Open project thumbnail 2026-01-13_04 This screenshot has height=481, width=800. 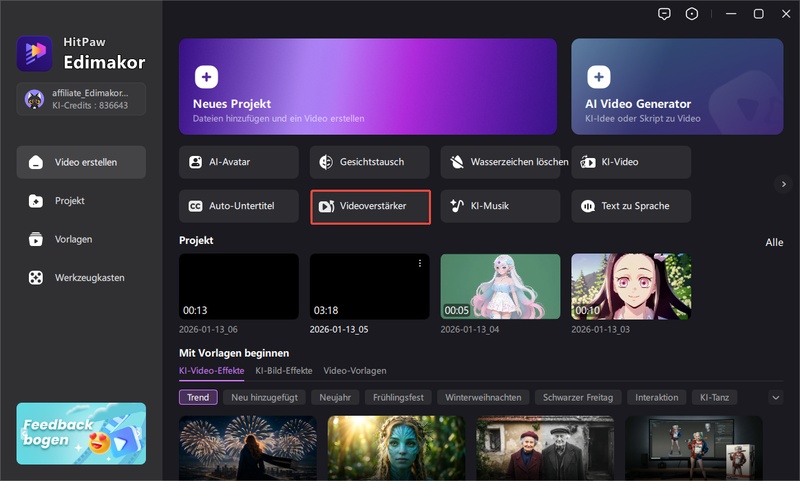[500, 286]
